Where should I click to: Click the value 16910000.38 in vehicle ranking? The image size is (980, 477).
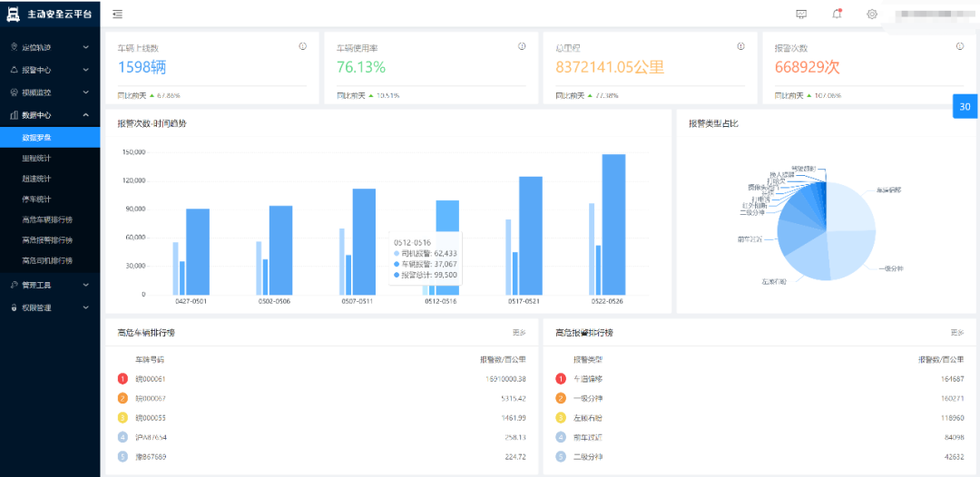[505, 379]
